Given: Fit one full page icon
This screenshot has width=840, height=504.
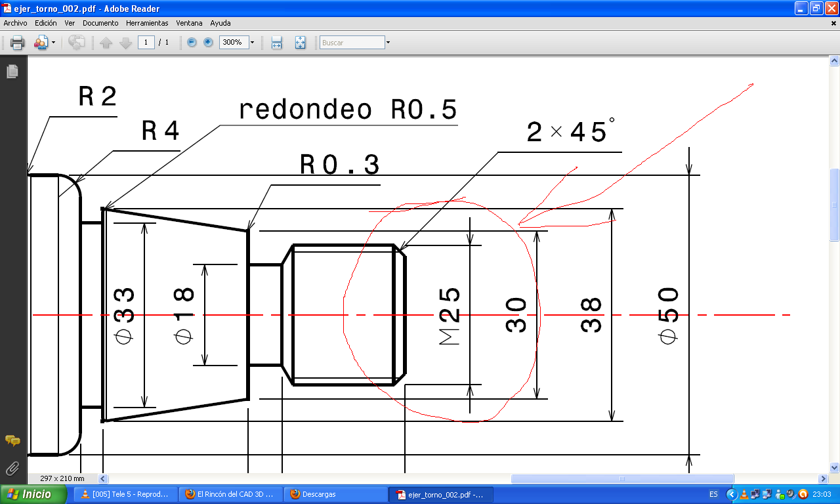Looking at the screenshot, I should 300,43.
